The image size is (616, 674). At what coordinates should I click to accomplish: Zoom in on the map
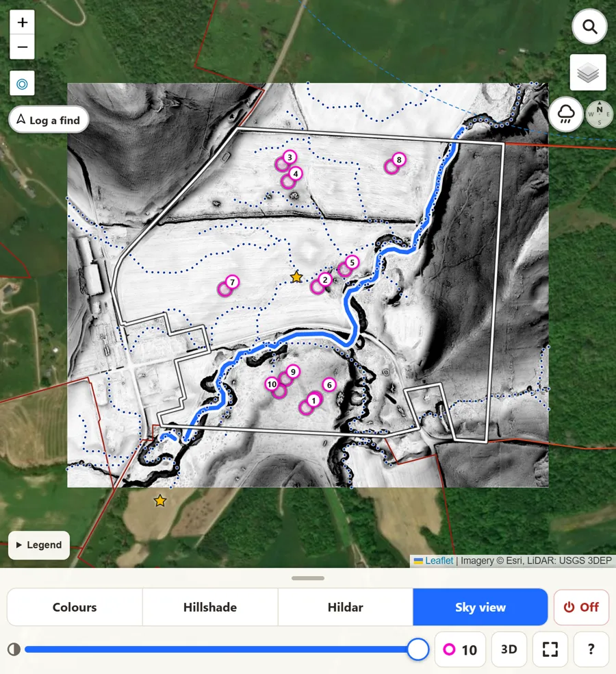[x=23, y=22]
